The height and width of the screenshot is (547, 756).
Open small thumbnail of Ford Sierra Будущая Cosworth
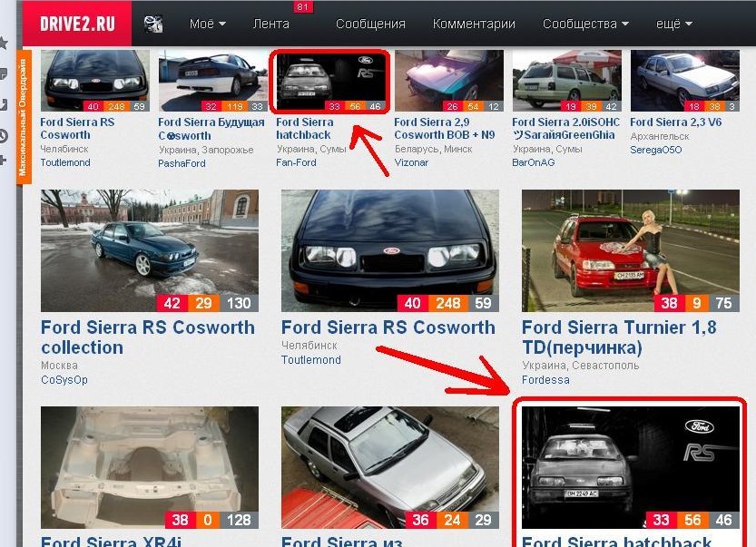[x=212, y=81]
